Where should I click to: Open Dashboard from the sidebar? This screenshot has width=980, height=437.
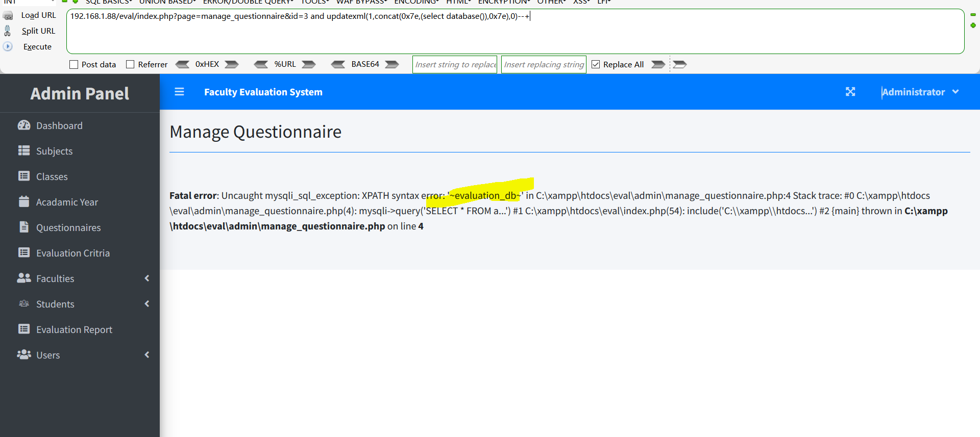pyautogui.click(x=80, y=125)
